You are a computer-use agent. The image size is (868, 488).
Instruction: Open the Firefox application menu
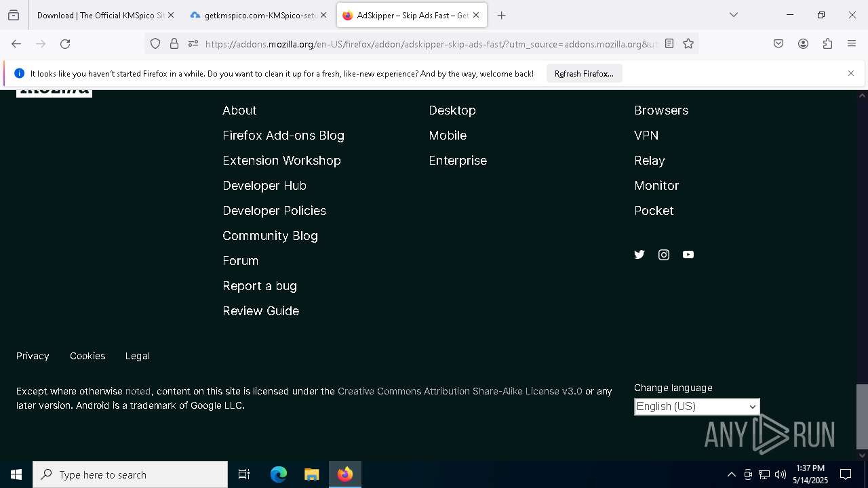coord(852,44)
